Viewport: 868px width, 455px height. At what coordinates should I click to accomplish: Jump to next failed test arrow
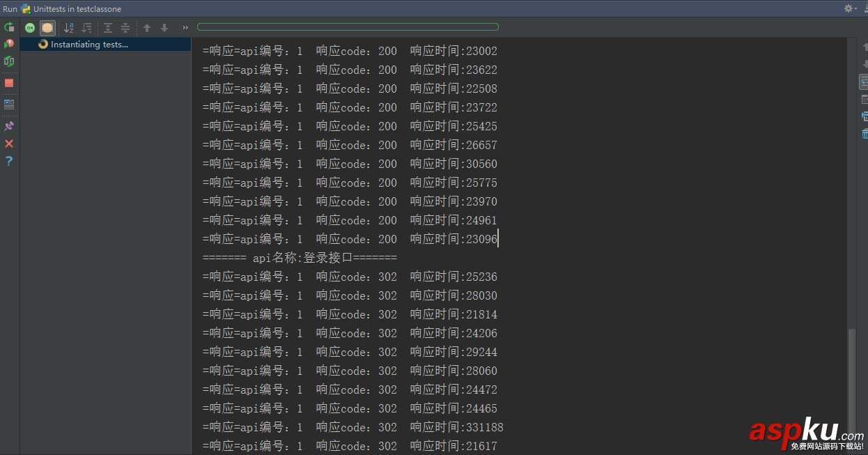(164, 28)
